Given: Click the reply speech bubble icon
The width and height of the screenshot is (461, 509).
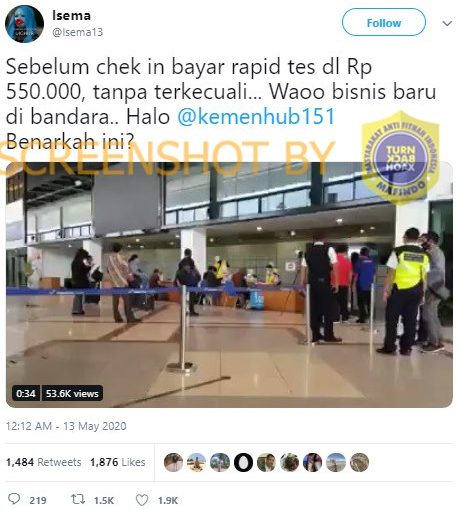Looking at the screenshot, I should coord(14,499).
